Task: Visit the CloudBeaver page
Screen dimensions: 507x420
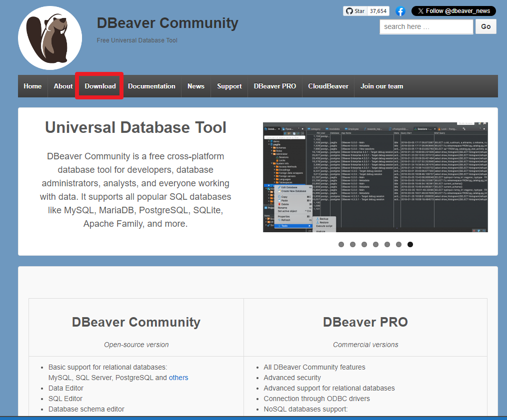Action: (x=328, y=86)
